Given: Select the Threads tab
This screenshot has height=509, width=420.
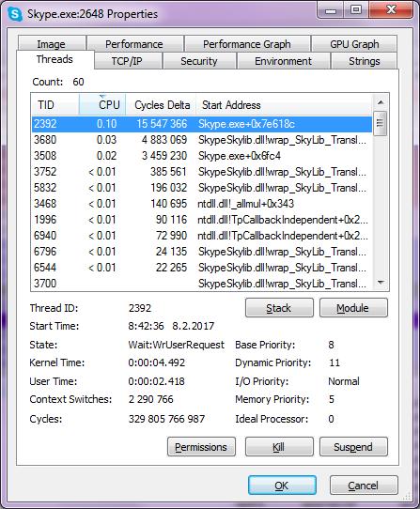Looking at the screenshot, I should pyautogui.click(x=54, y=59).
